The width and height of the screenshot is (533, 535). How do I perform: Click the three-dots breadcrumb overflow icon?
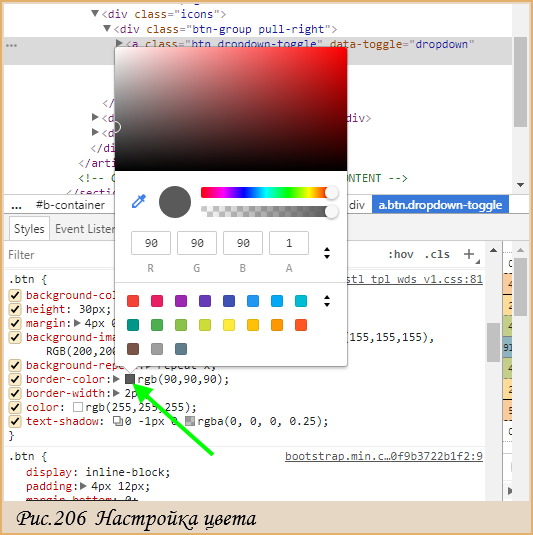click(16, 205)
